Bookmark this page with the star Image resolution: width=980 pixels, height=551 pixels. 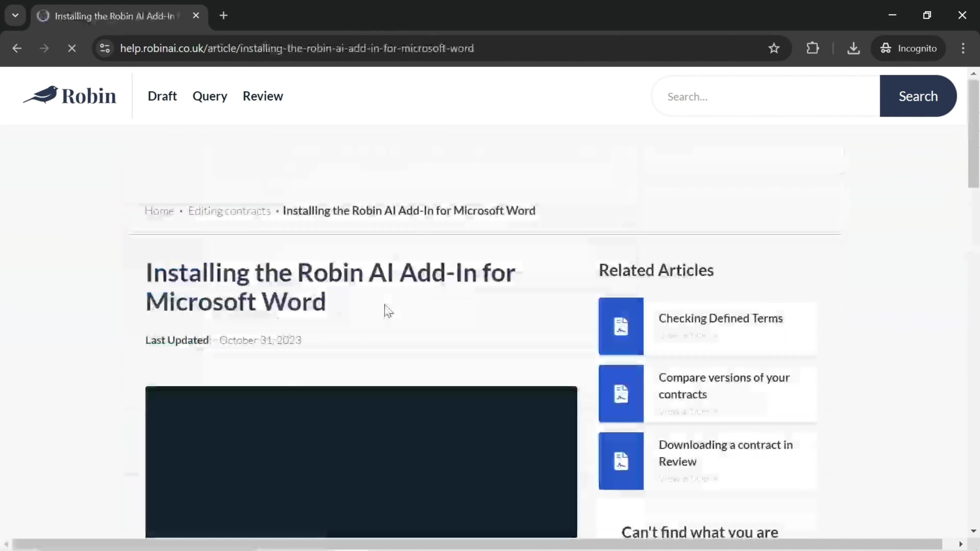774,48
